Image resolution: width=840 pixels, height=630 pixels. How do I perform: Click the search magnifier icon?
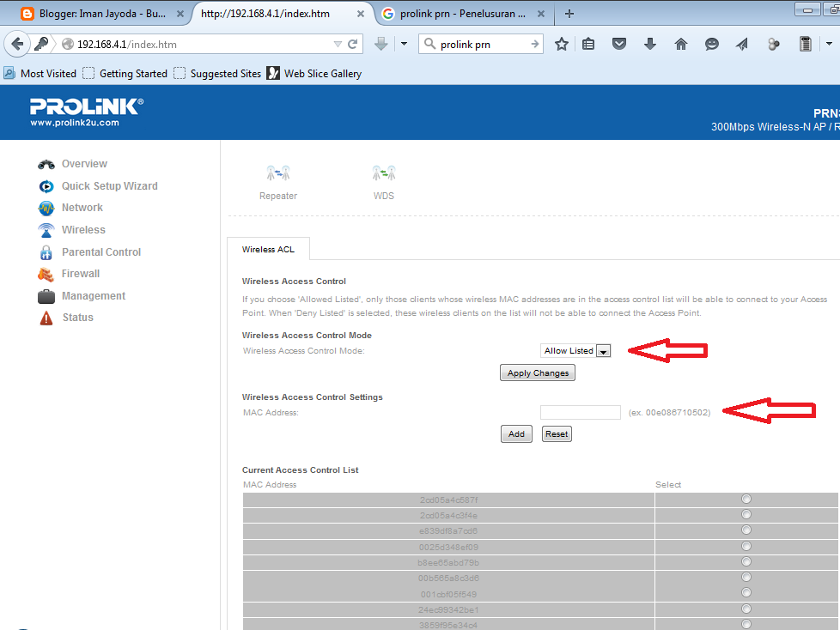pyautogui.click(x=429, y=44)
